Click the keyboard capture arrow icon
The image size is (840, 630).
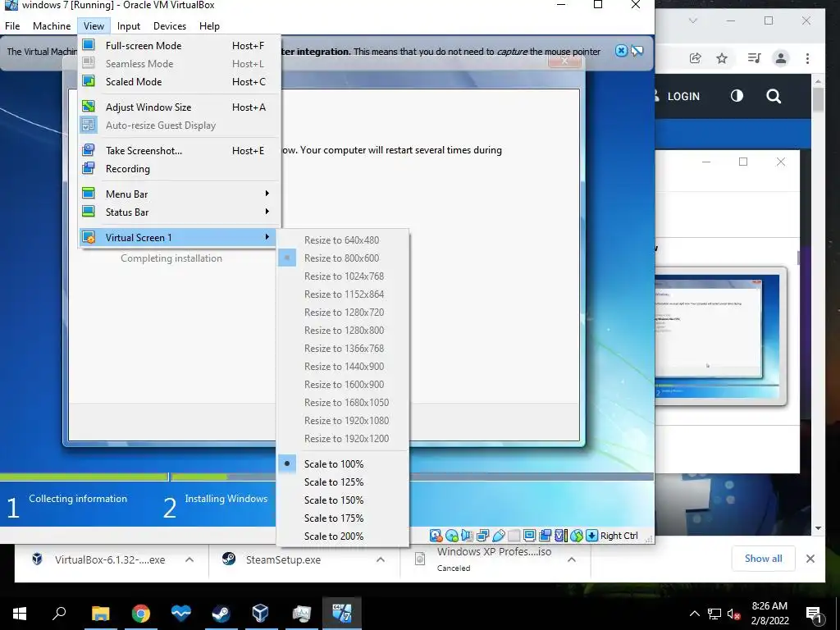[592, 535]
